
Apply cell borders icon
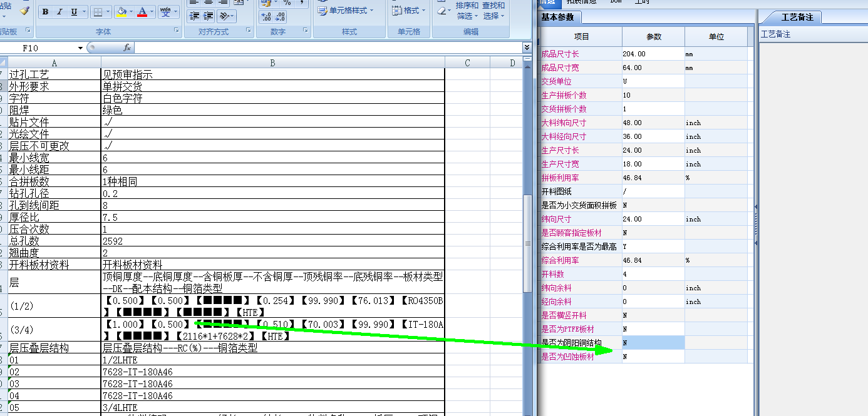point(98,12)
